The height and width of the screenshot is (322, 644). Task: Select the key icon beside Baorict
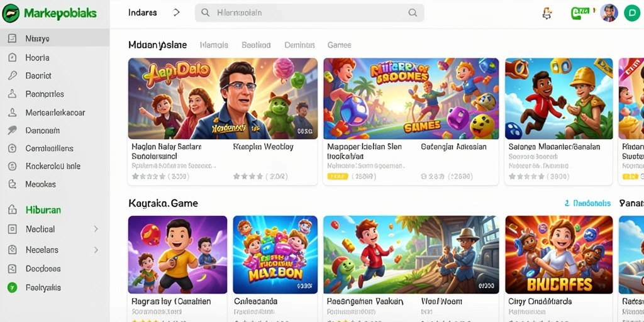(13, 75)
